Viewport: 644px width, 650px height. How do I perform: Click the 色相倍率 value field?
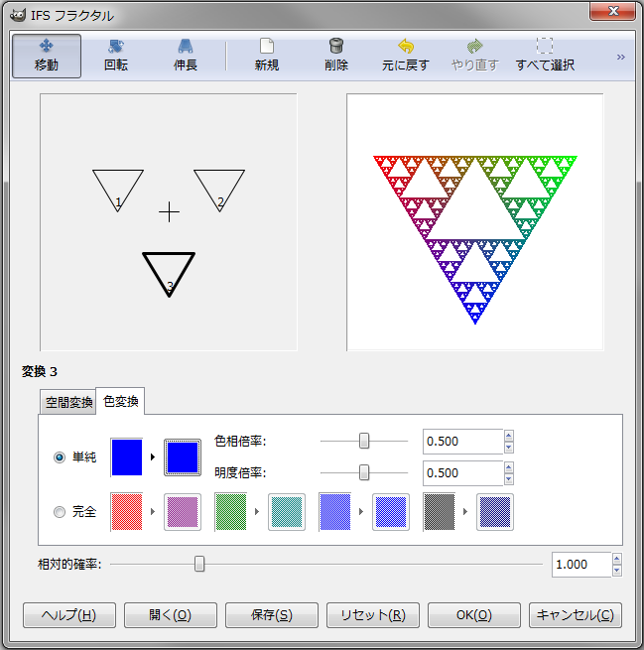[462, 442]
